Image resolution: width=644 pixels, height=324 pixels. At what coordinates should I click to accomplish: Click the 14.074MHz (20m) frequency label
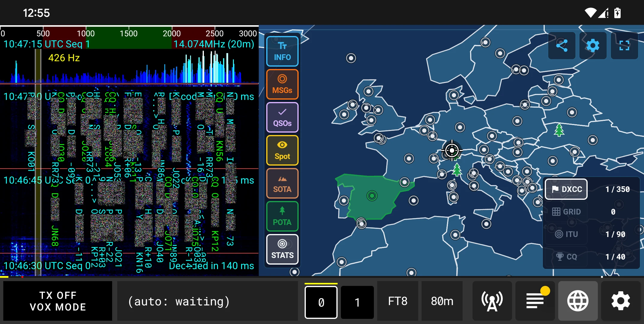coord(214,44)
